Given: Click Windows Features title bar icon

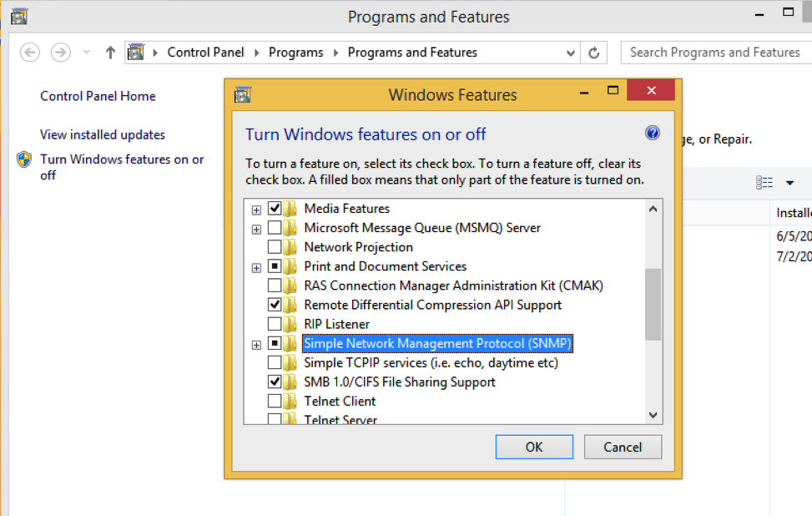Looking at the screenshot, I should click(242, 95).
